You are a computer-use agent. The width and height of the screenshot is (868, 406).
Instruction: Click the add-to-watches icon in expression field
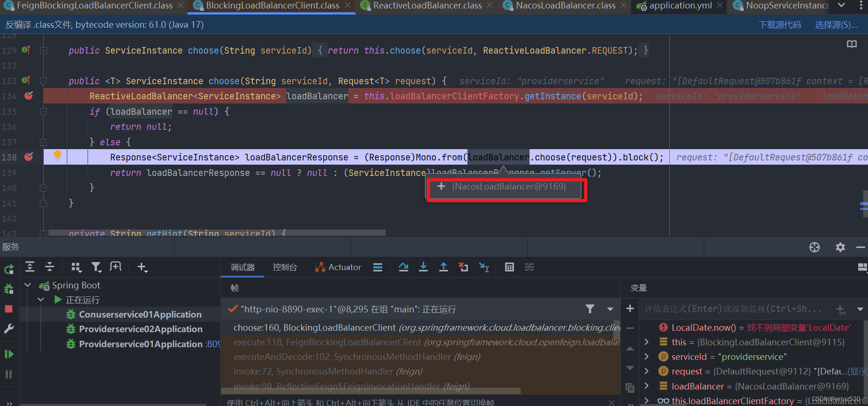(841, 309)
